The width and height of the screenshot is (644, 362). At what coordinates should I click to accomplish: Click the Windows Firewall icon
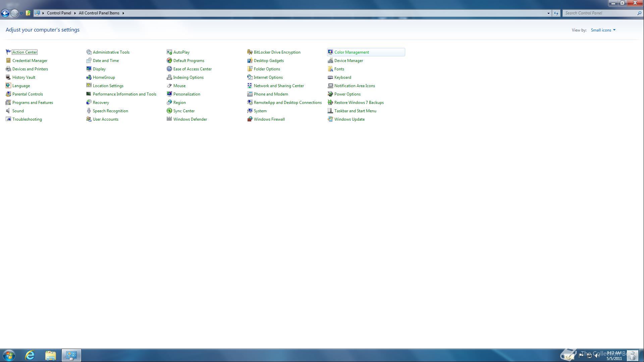(250, 119)
